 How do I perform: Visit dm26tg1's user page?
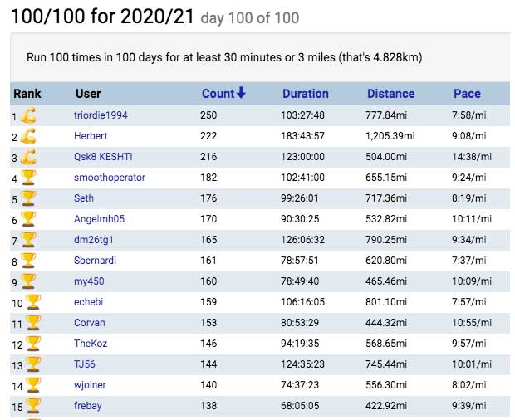click(94, 240)
